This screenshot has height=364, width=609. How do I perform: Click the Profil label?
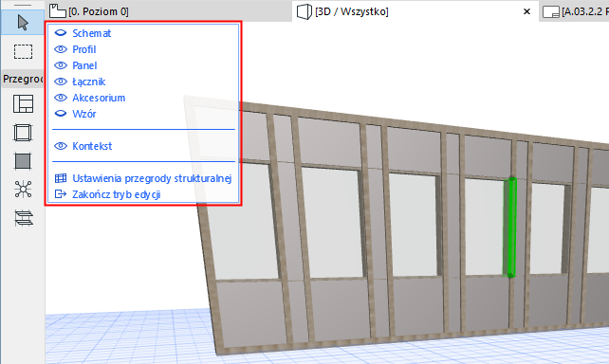pos(83,49)
